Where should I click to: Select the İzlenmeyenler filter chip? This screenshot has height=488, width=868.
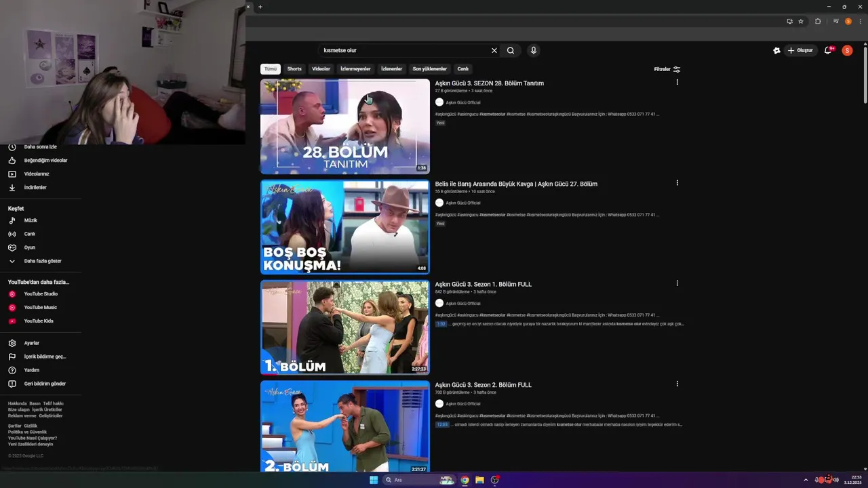pos(355,69)
